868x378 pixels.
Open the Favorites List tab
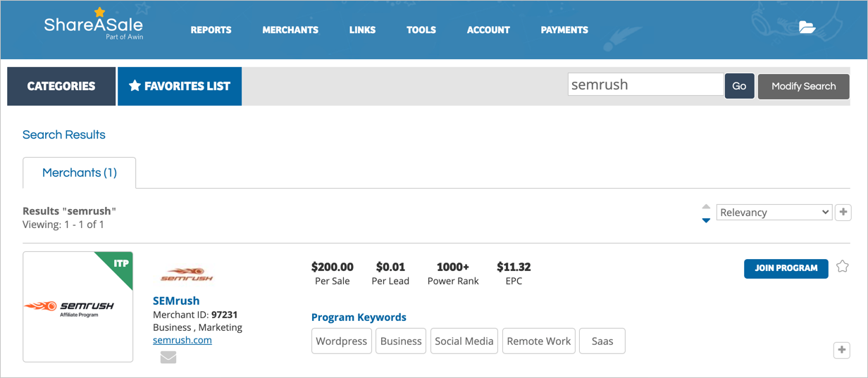pos(180,86)
